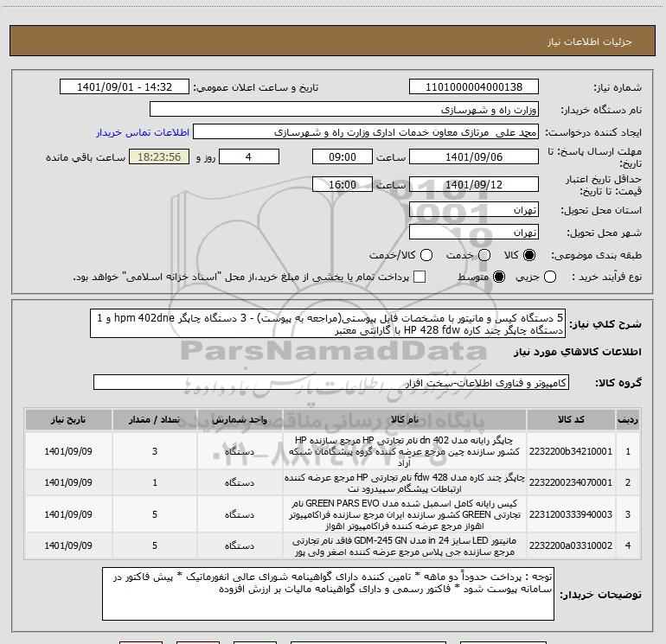Click the HP 428 fdw multifunction printer name
The width and height of the screenshot is (666, 644).
[405, 482]
